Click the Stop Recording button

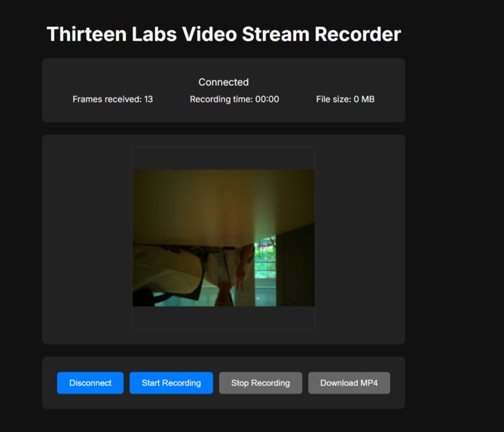click(261, 383)
